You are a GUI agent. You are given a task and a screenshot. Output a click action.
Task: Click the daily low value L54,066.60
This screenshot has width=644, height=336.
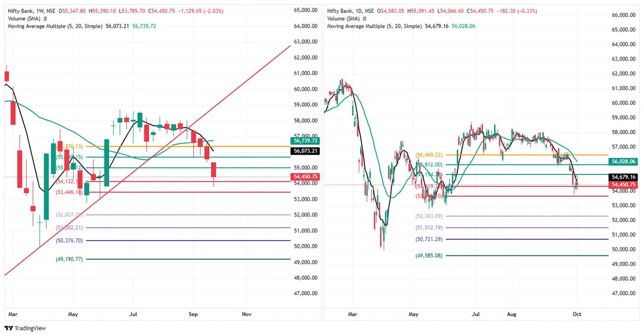(x=452, y=11)
